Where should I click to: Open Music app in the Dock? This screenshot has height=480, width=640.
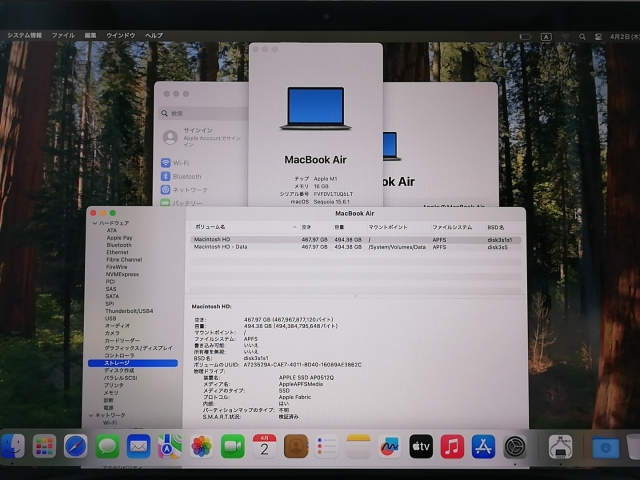[452, 447]
